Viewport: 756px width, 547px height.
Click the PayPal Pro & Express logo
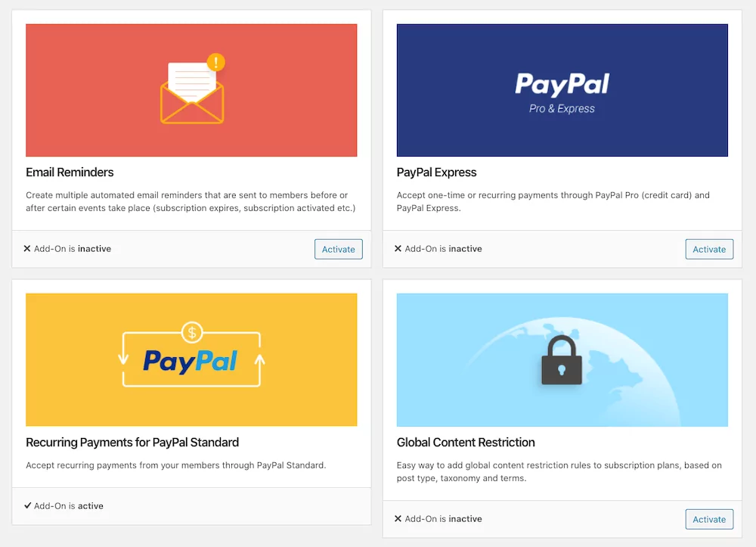[x=562, y=92]
